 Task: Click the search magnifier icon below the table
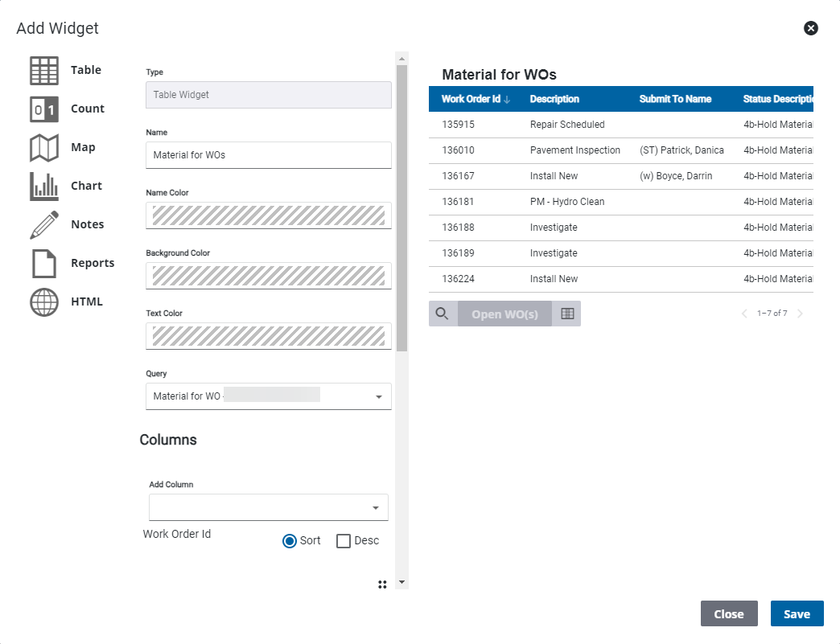(x=442, y=314)
